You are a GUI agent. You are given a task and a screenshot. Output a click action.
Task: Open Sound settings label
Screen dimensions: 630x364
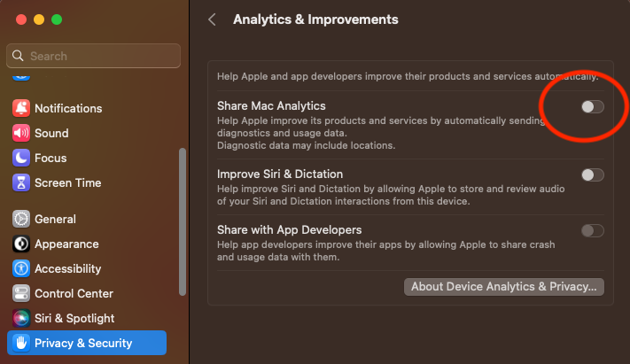pyautogui.click(x=51, y=134)
